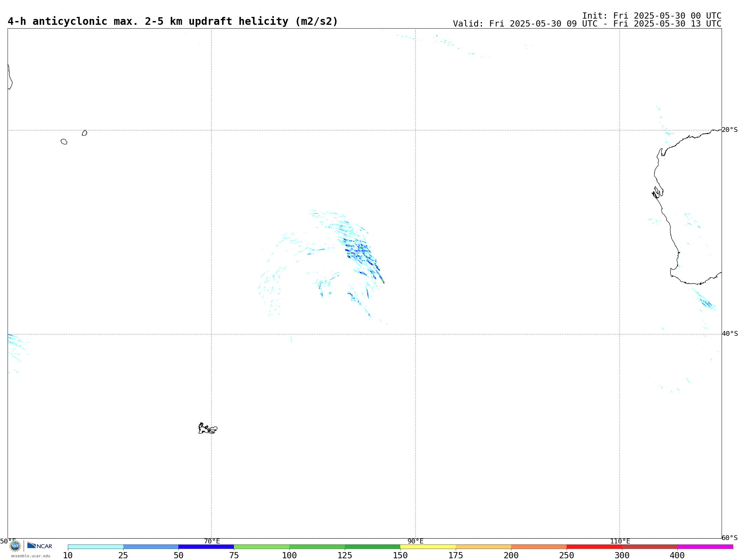Click the ensemble.ucar.edu text
The image size is (744, 560).
(x=31, y=556)
